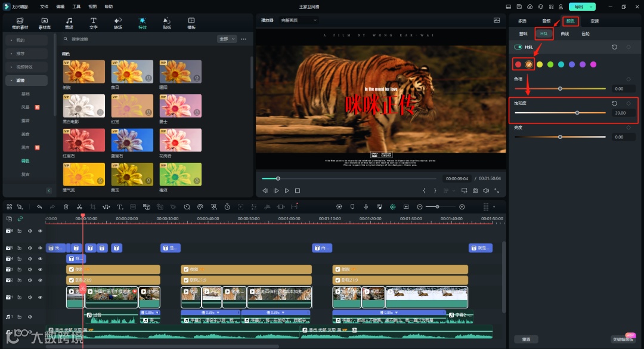Select the red HSL color swatch
644x349 pixels.
(x=518, y=64)
